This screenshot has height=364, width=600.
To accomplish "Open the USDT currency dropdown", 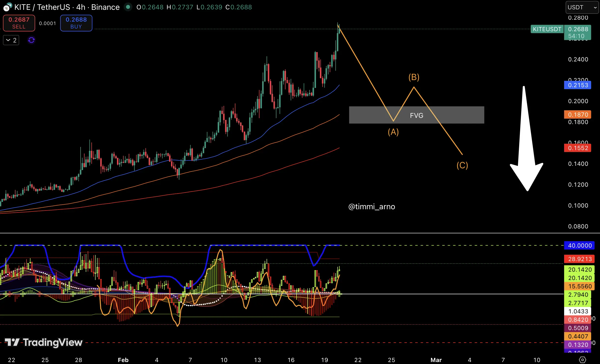I will [582, 7].
